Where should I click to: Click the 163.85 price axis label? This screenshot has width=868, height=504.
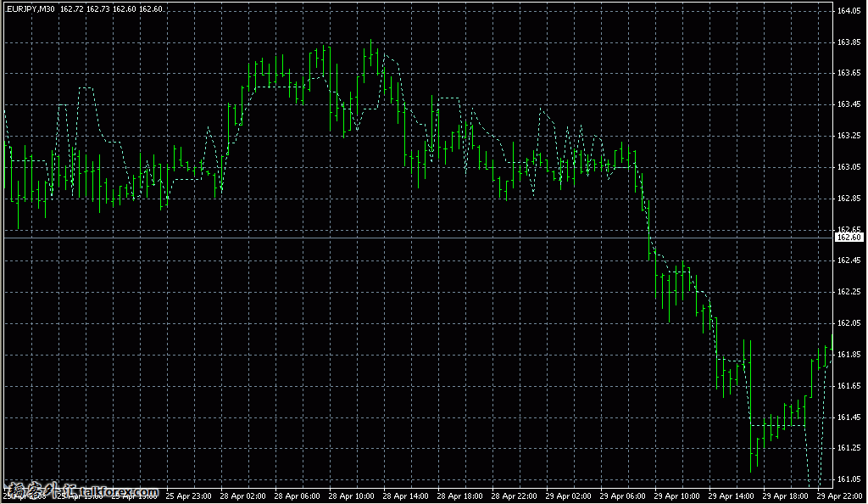point(849,42)
